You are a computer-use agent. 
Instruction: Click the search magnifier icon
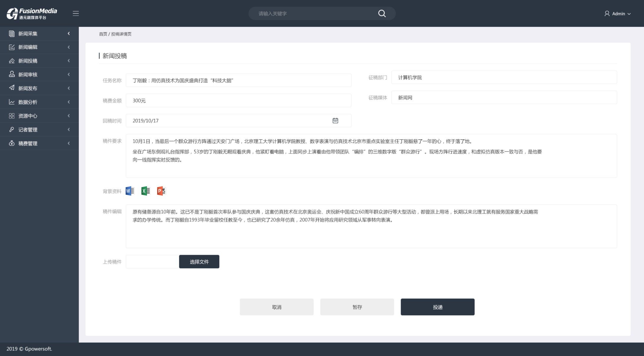(382, 13)
